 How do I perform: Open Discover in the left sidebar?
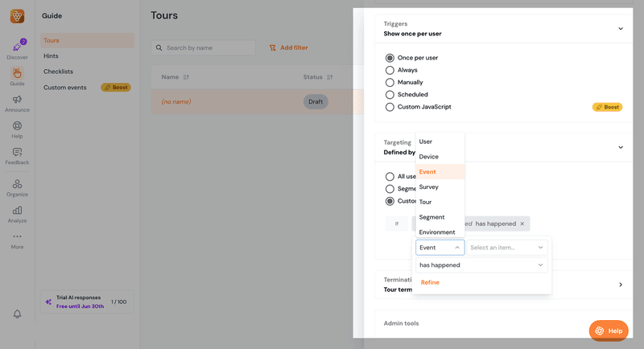click(17, 48)
